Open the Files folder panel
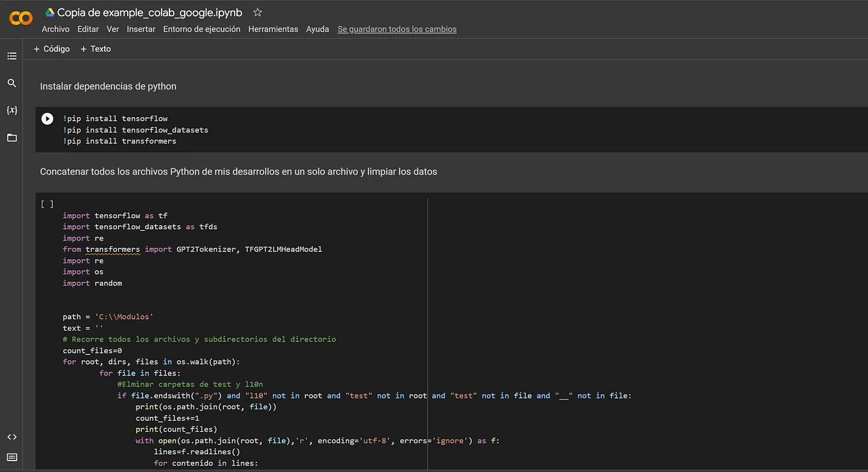The width and height of the screenshot is (868, 472). coord(12,138)
